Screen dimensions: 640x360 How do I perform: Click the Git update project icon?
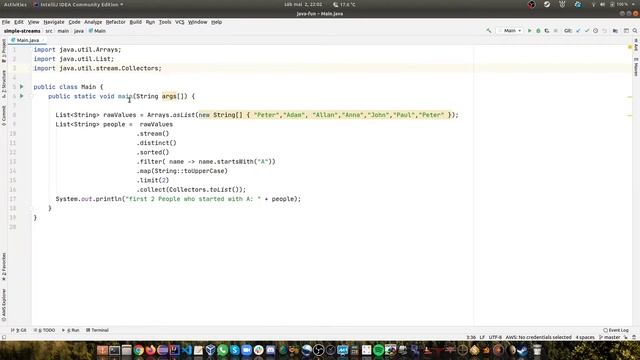pyautogui.click(x=578, y=31)
